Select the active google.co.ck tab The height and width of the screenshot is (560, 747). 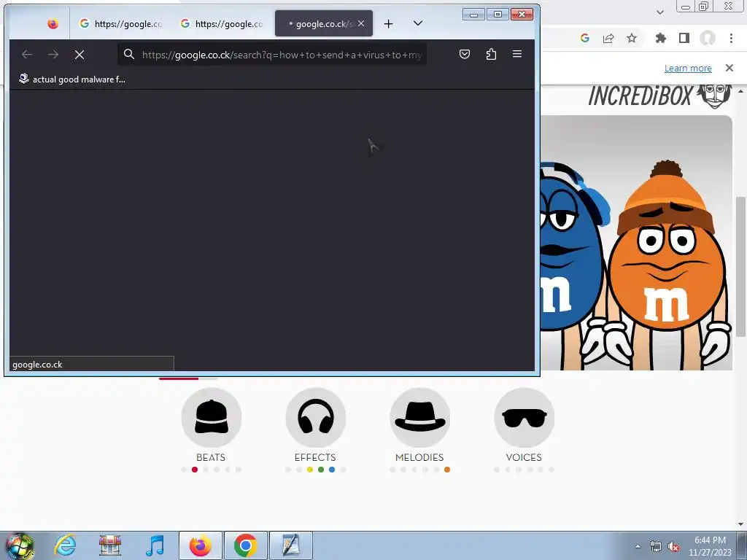pos(324,23)
